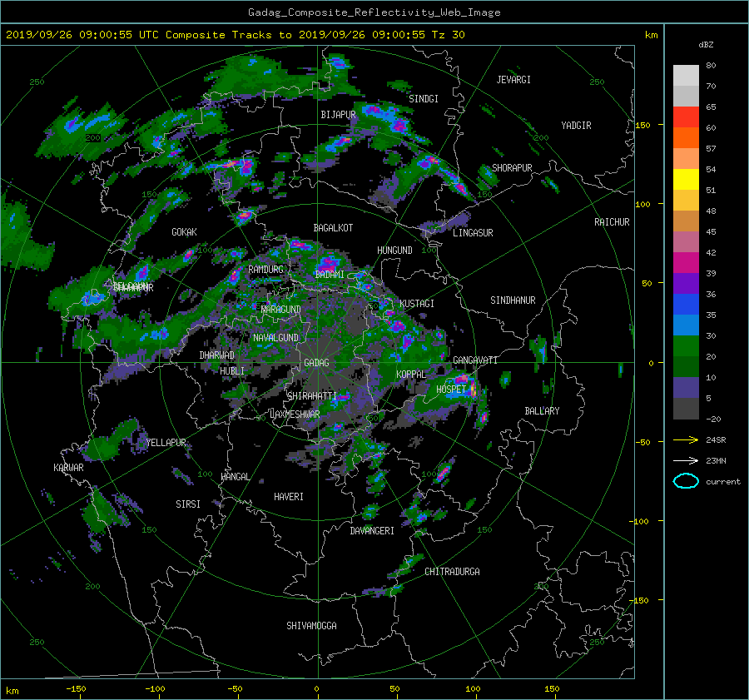Click the HOSPET city label
The height and width of the screenshot is (700, 749).
pos(451,390)
